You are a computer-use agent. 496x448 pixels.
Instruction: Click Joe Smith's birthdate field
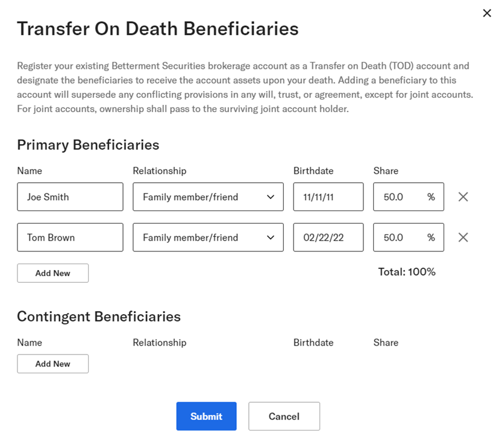click(328, 197)
